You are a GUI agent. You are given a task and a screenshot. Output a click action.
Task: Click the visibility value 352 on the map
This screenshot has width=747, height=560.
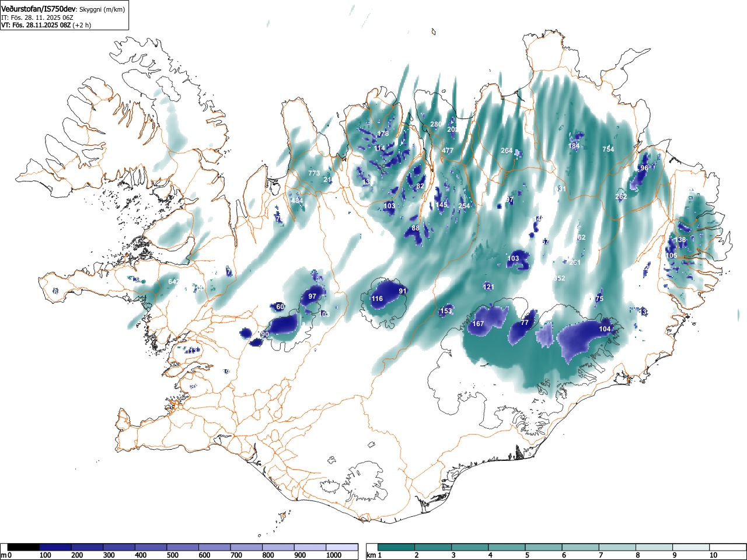(559, 278)
